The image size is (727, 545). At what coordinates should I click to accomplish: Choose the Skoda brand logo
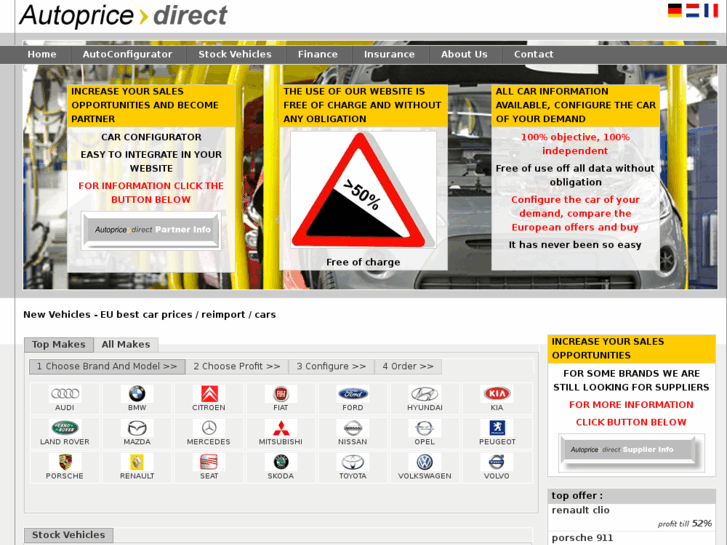[x=281, y=462]
